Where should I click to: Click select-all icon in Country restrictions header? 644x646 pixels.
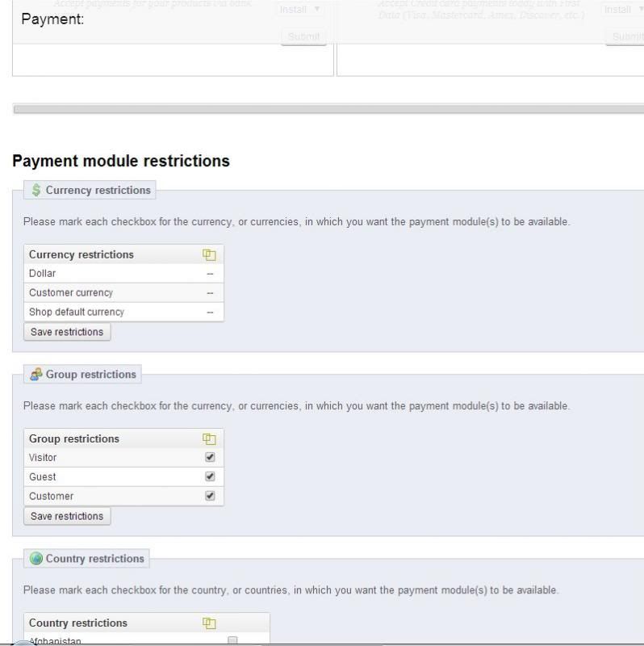coord(210,623)
